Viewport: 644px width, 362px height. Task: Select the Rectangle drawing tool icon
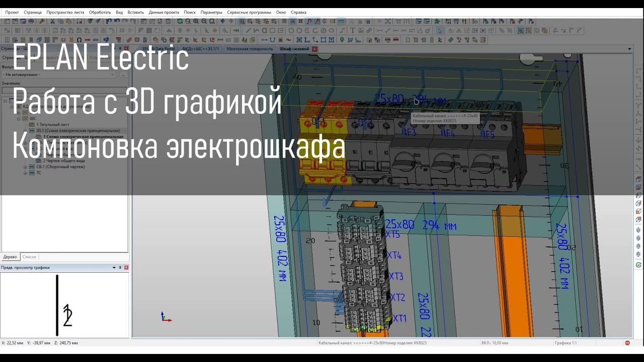pos(272,31)
